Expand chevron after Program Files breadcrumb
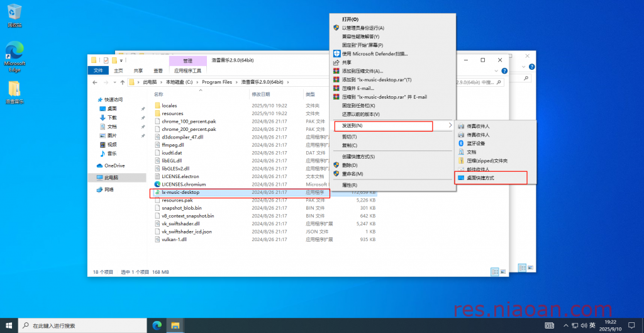The height and width of the screenshot is (333, 644). pos(236,82)
